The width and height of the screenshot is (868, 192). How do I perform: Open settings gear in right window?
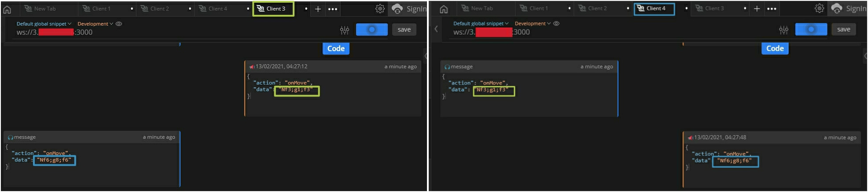(x=819, y=8)
